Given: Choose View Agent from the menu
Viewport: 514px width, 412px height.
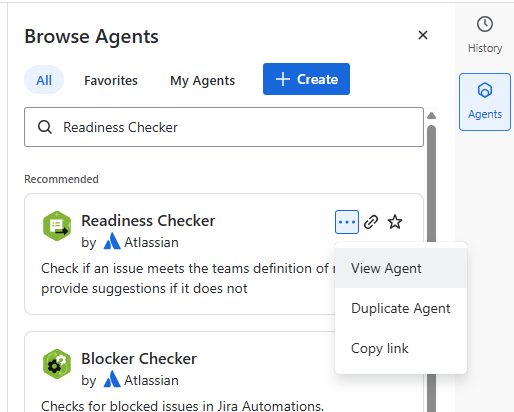Looking at the screenshot, I should click(401, 268).
